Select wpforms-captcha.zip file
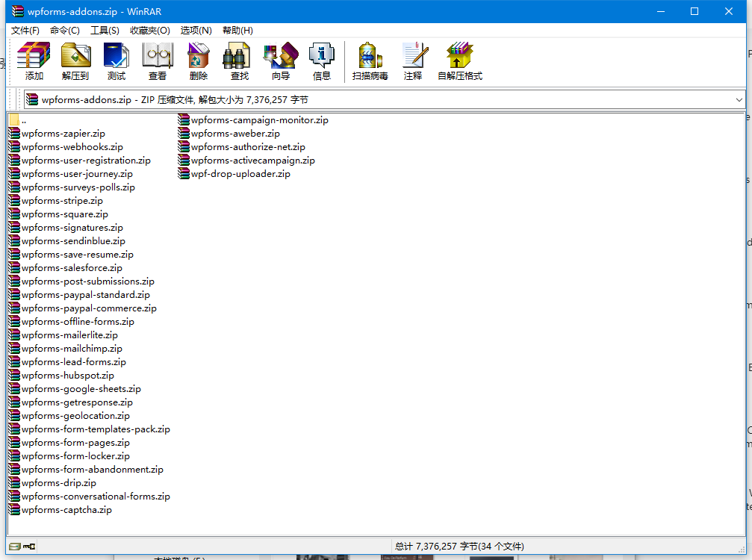Viewport: 752px width, 560px height. (x=60, y=510)
